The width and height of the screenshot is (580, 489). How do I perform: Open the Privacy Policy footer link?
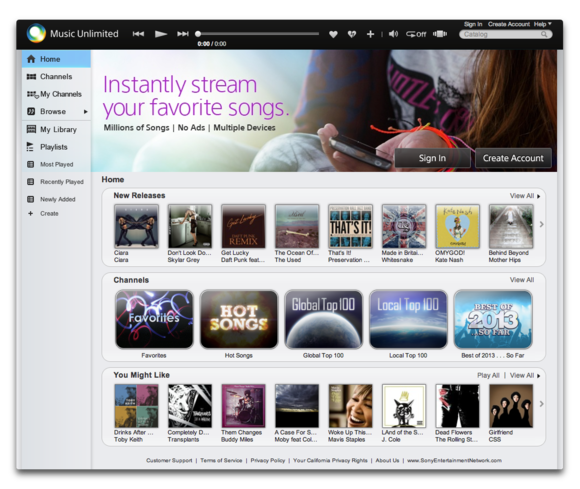(x=268, y=461)
